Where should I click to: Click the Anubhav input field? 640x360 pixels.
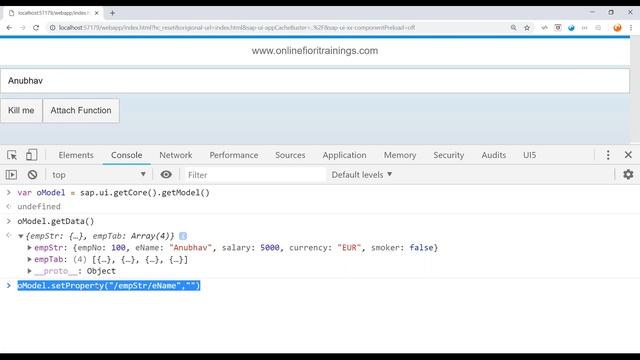point(315,81)
